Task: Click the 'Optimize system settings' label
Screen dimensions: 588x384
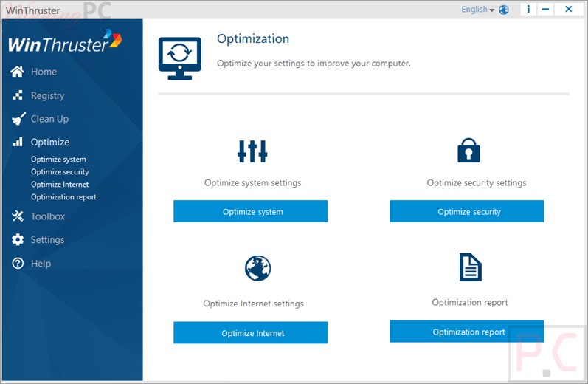Action: (253, 183)
